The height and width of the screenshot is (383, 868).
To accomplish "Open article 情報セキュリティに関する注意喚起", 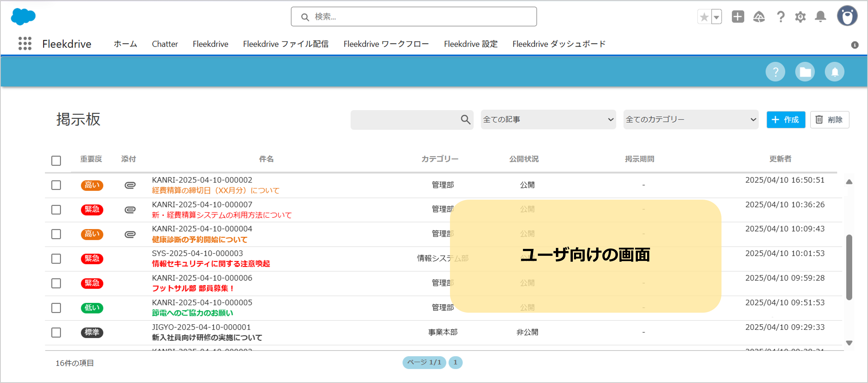I will point(211,264).
